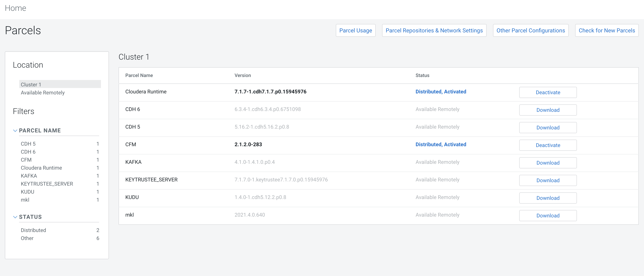Open Parcel Repositories & Network Settings
The image size is (644, 276).
tap(434, 30)
